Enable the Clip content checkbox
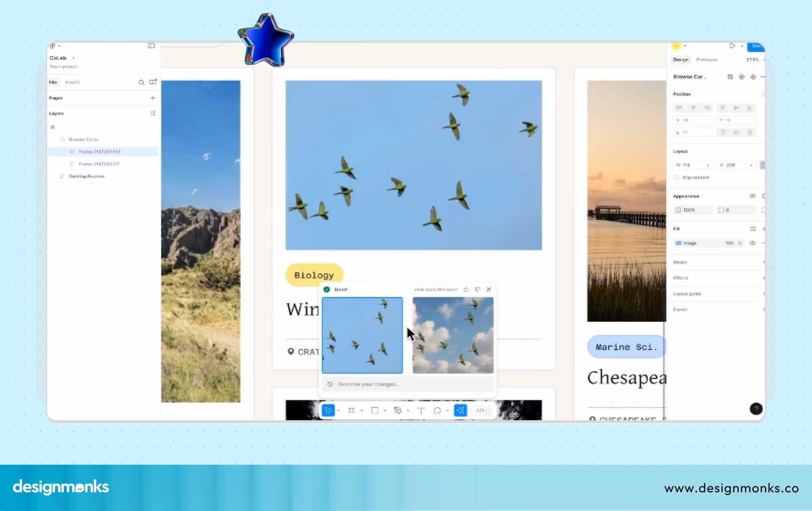Screen dimensions: 812x511 pos(676,178)
